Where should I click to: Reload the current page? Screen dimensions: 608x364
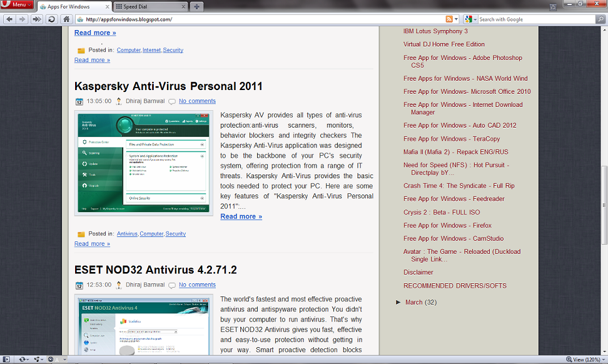coord(51,19)
